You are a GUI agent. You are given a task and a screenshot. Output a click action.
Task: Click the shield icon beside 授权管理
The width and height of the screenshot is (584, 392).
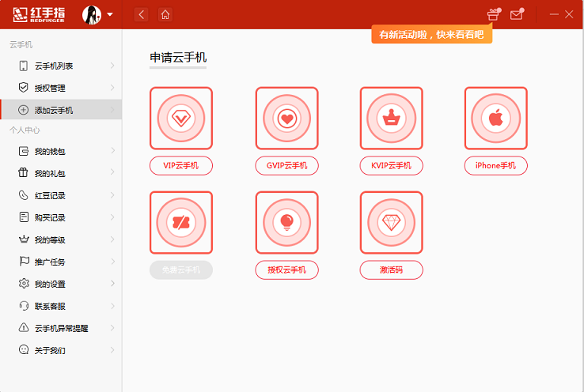[x=24, y=88]
